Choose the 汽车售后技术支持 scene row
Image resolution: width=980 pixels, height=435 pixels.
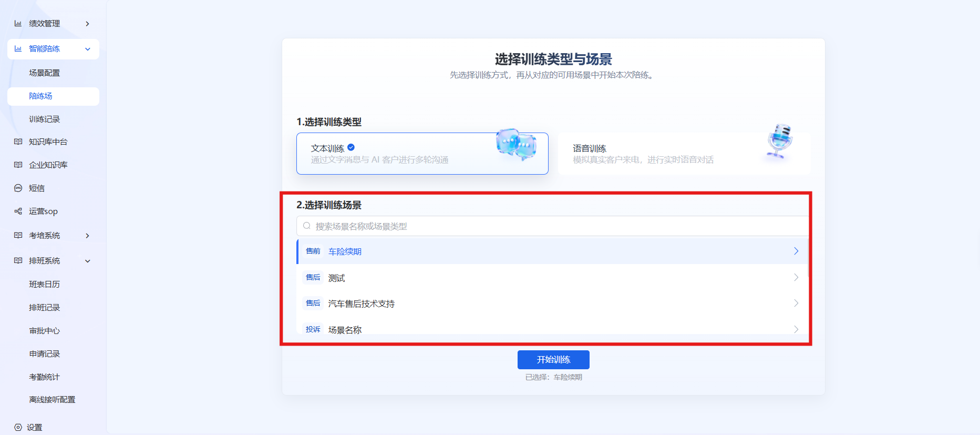pos(552,304)
